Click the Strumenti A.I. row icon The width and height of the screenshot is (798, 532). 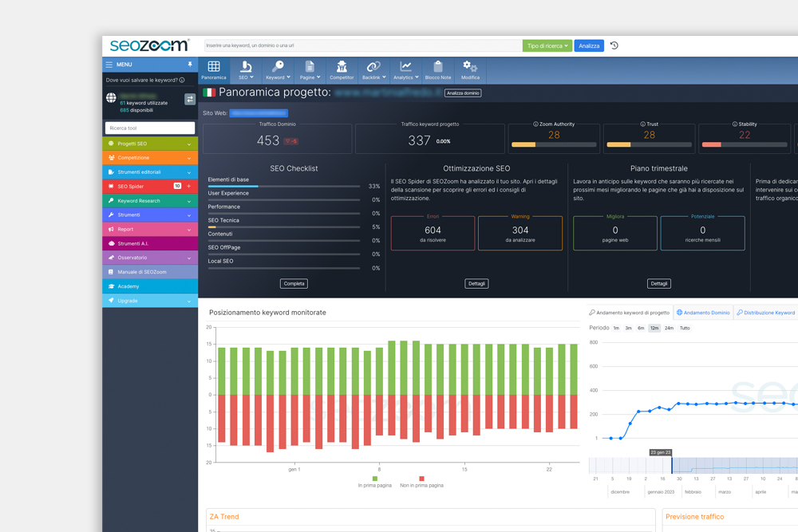click(111, 243)
